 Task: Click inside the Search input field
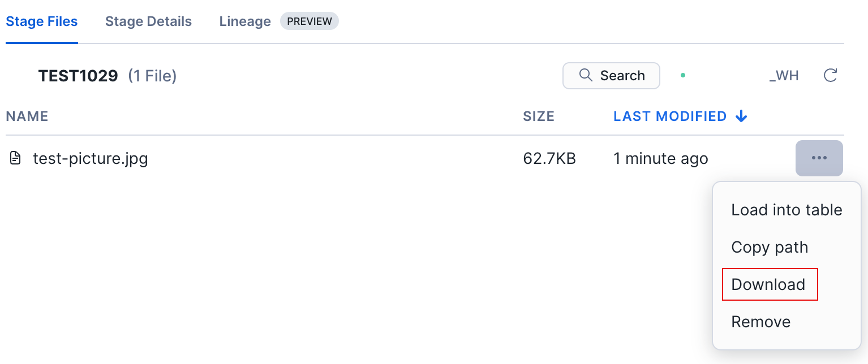pos(622,75)
